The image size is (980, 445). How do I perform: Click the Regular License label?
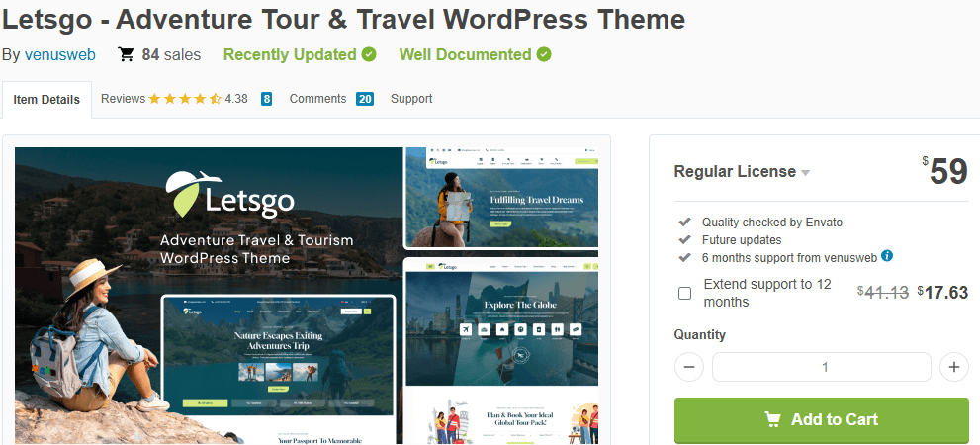[x=735, y=171]
